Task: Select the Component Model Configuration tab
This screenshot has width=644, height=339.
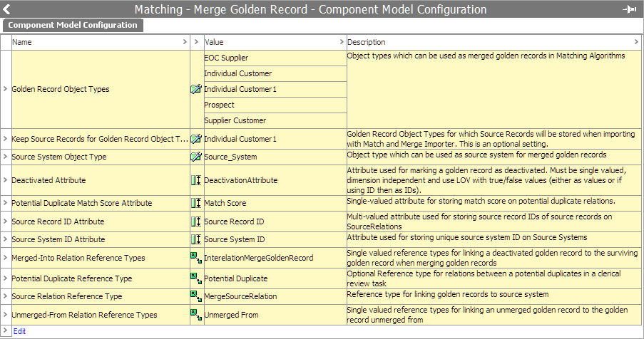Action: tap(73, 25)
